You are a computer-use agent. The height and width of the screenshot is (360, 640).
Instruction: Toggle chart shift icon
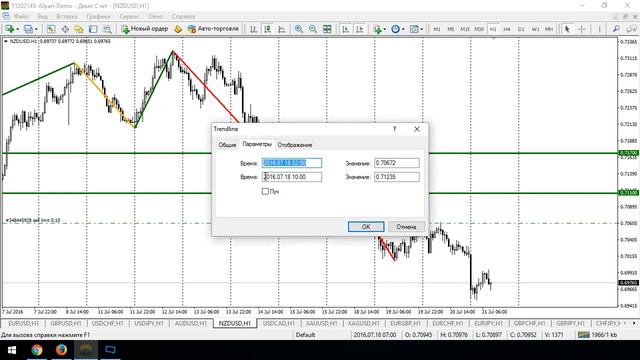(x=360, y=29)
